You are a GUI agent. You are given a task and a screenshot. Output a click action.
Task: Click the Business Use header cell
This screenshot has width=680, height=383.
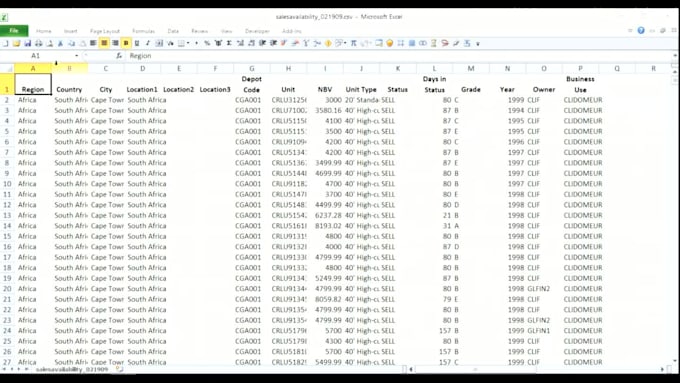tap(580, 84)
